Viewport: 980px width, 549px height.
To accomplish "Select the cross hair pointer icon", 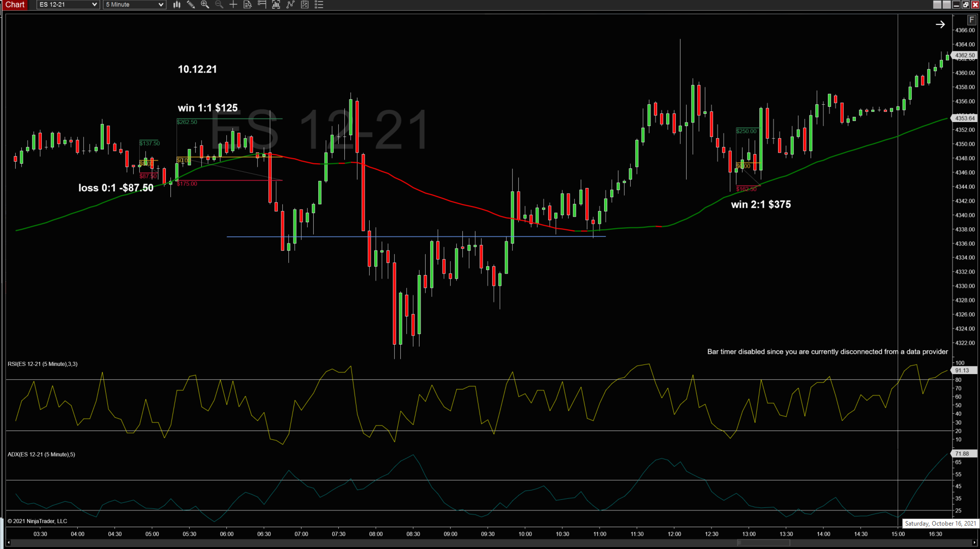I will tap(233, 5).
